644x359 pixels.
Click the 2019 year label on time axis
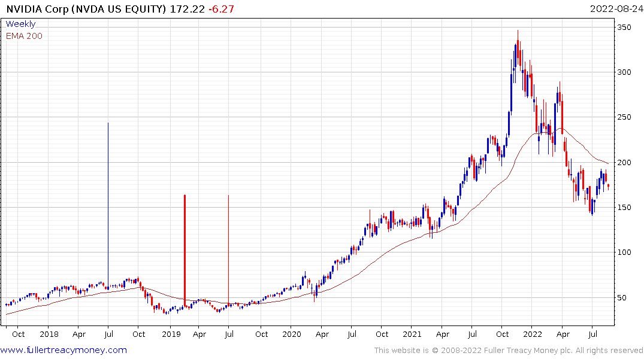[x=171, y=334]
